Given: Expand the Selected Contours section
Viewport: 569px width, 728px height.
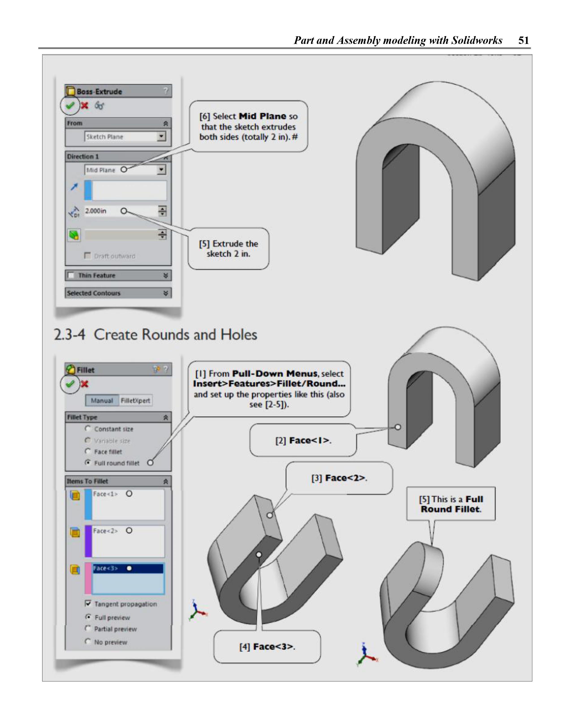Looking at the screenshot, I should (166, 293).
